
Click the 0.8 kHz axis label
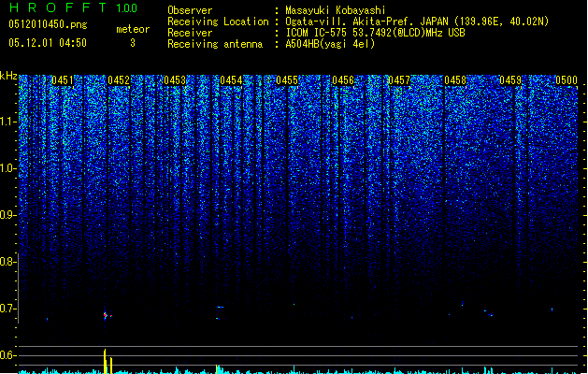pos(7,262)
